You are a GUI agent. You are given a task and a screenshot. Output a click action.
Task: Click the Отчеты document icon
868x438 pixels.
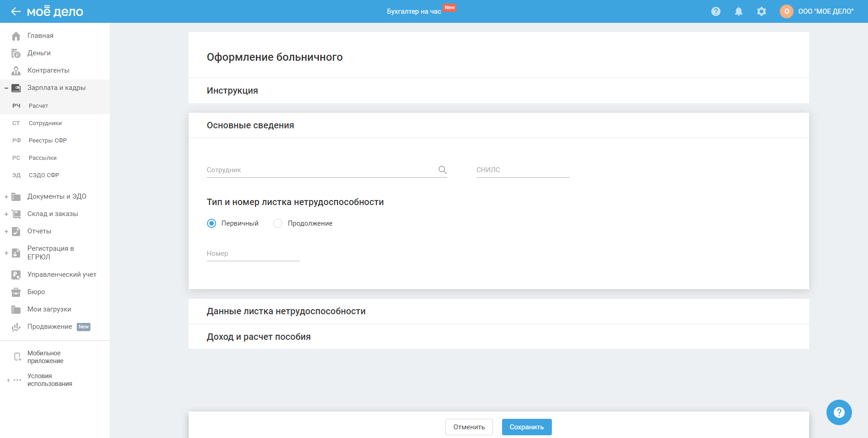point(16,232)
